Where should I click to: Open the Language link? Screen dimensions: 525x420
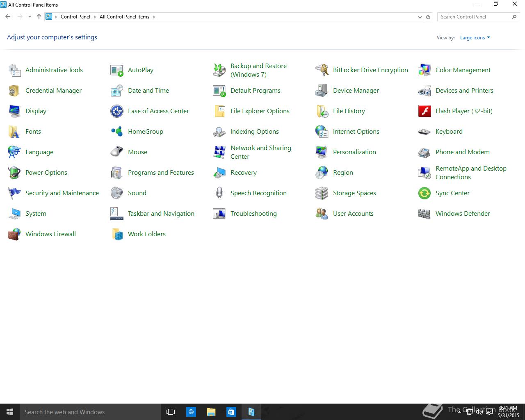coord(39,152)
